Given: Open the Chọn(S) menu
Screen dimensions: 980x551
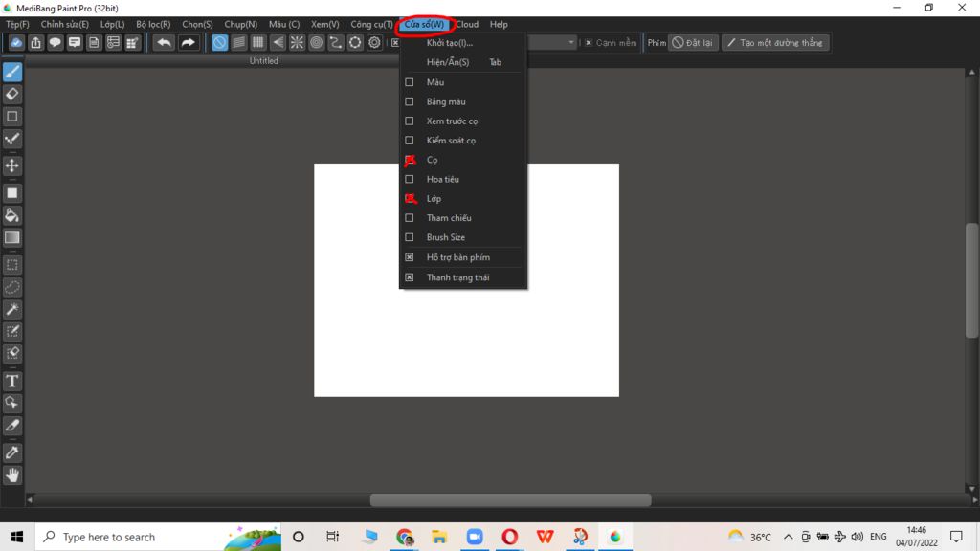Looking at the screenshot, I should point(197,24).
